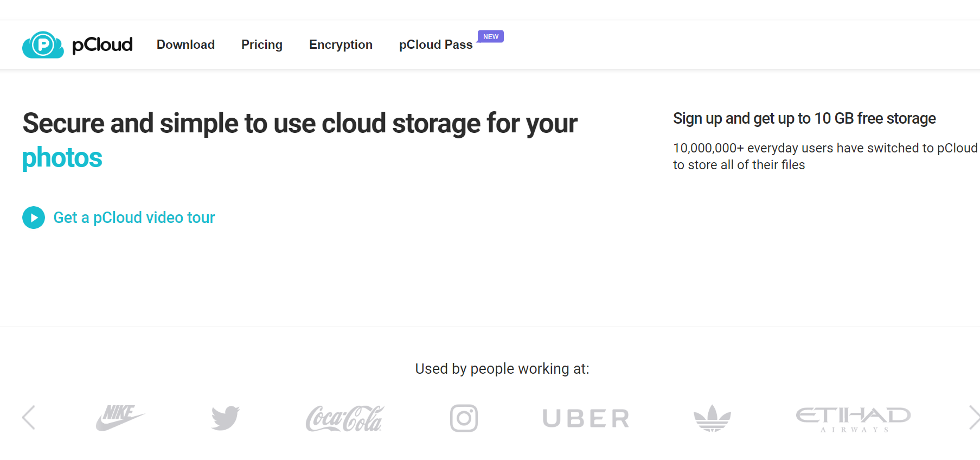Click Sign up and get 10 GB heading
This screenshot has width=980, height=460.
tap(804, 118)
